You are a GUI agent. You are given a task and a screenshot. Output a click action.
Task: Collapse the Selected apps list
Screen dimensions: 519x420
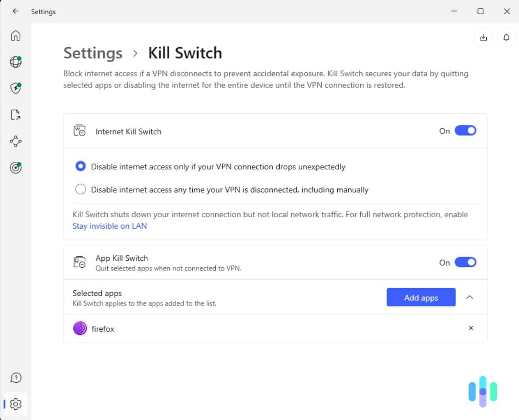click(x=469, y=297)
